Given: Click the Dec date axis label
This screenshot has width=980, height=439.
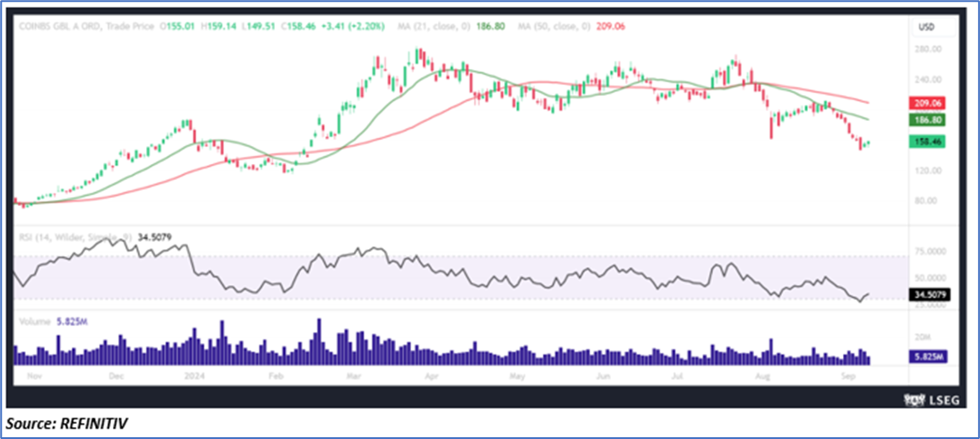Looking at the screenshot, I should 116,377.
